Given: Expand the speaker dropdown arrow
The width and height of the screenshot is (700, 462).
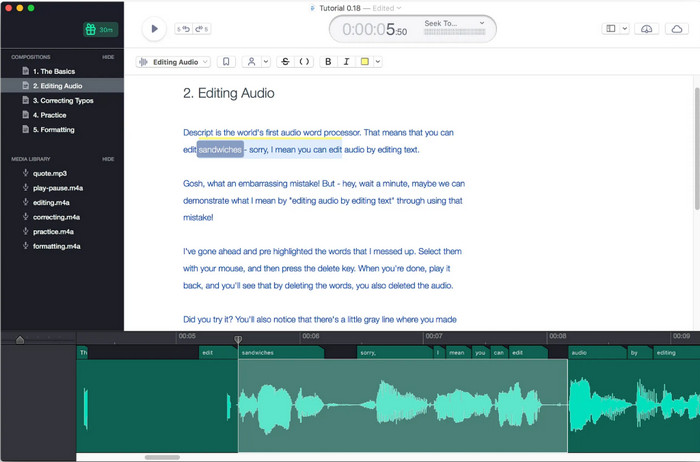Looking at the screenshot, I should 266,62.
